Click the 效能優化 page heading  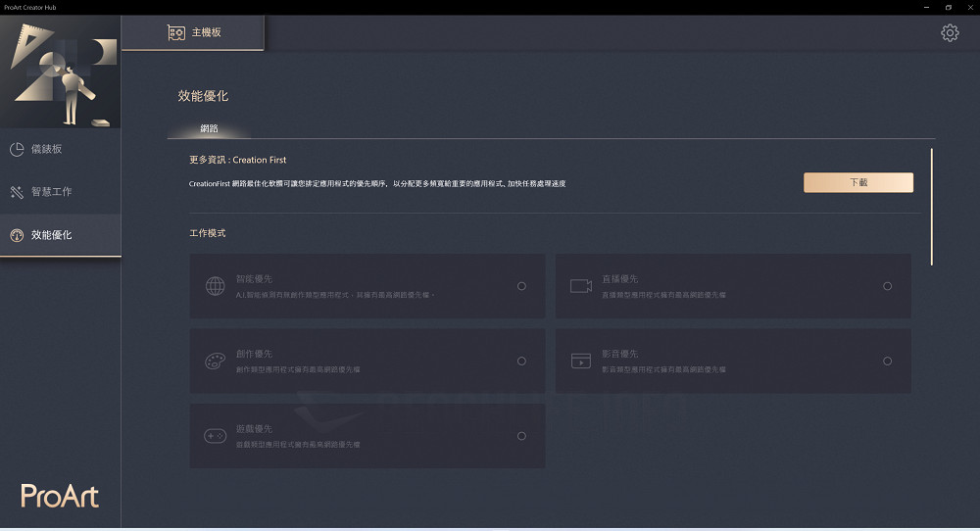point(203,96)
